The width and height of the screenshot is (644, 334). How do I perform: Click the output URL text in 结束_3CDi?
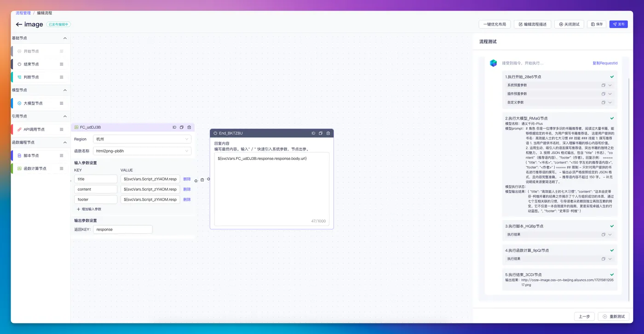point(567,282)
